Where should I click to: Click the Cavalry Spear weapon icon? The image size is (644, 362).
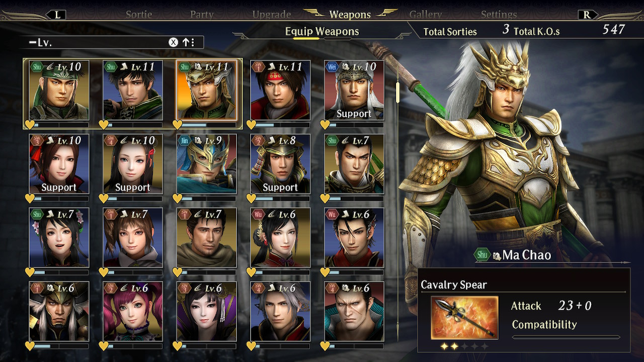464,317
